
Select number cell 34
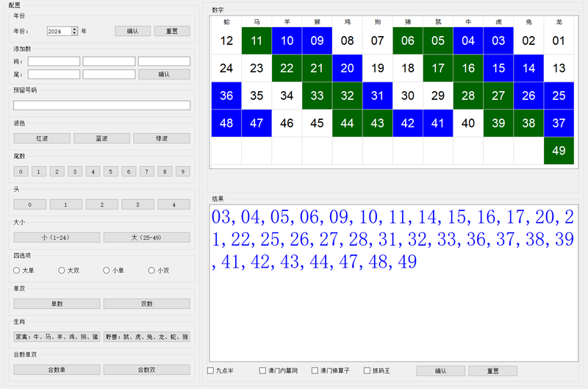(x=287, y=96)
